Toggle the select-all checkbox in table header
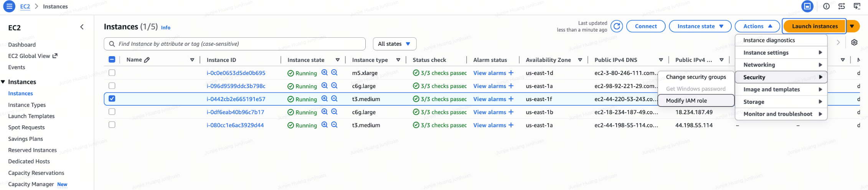The width and height of the screenshot is (868, 190). (112, 60)
